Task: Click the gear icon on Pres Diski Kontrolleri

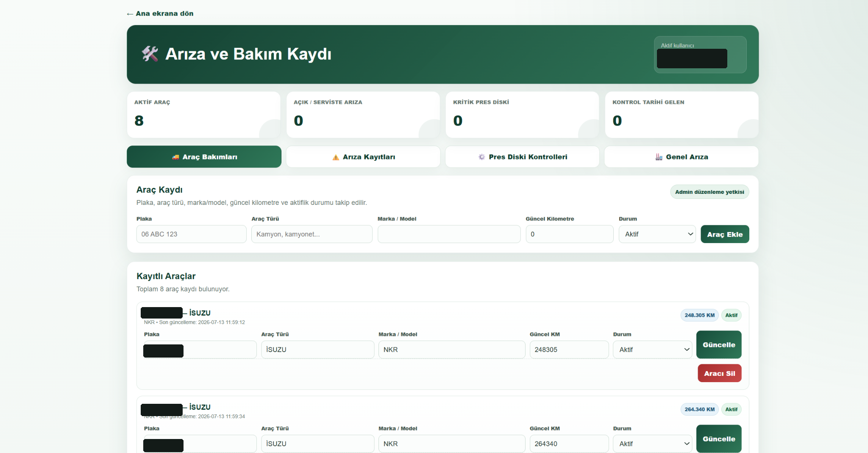Action: (481, 157)
